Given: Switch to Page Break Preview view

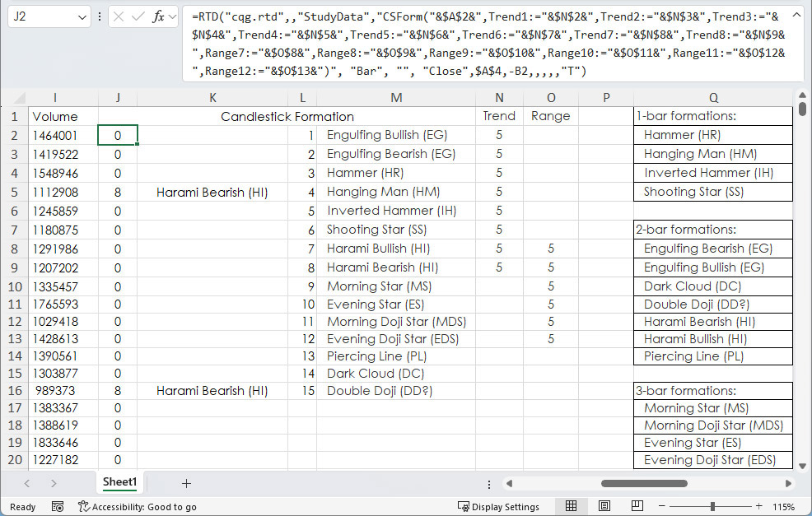Looking at the screenshot, I should 637,507.
